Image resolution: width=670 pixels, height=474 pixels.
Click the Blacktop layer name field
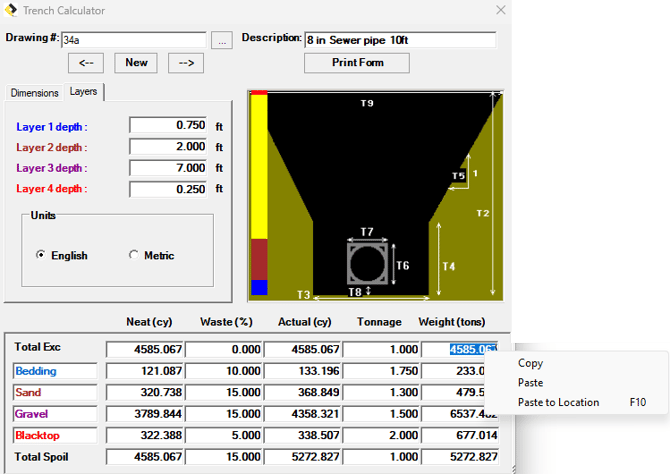click(55, 436)
